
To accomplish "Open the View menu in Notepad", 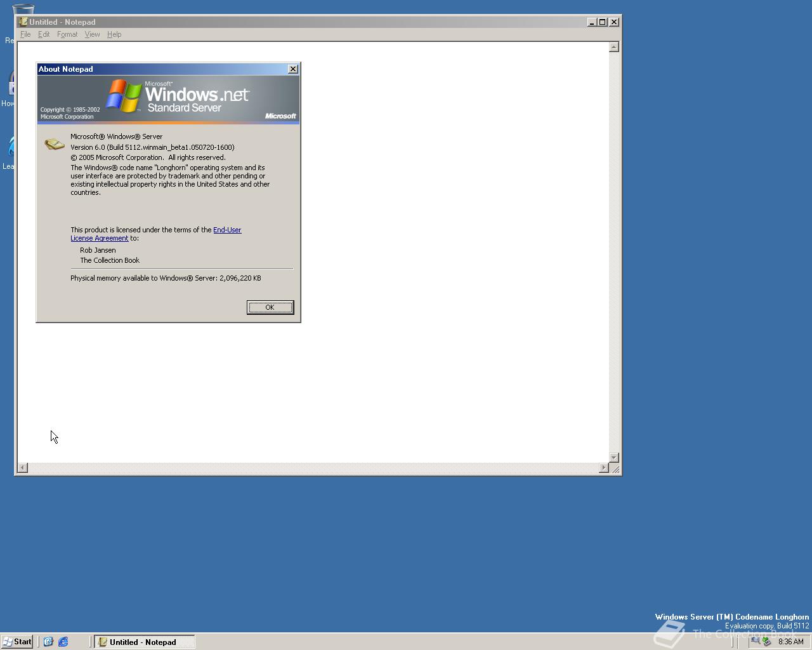I will click(92, 34).
